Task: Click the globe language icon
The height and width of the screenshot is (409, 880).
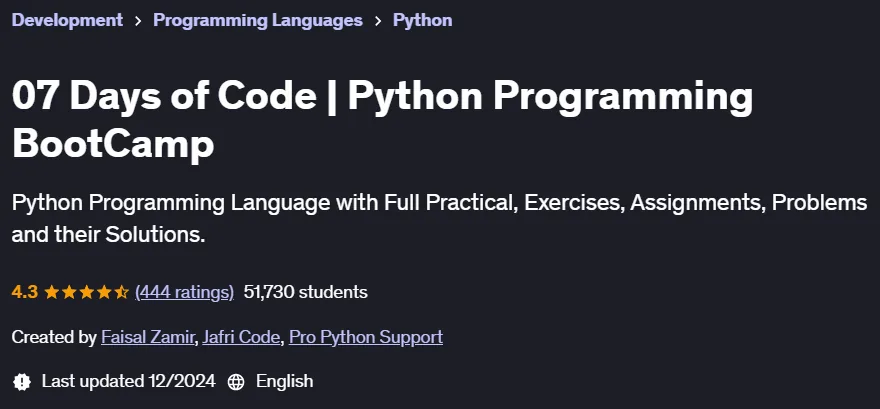Action: [x=236, y=382]
